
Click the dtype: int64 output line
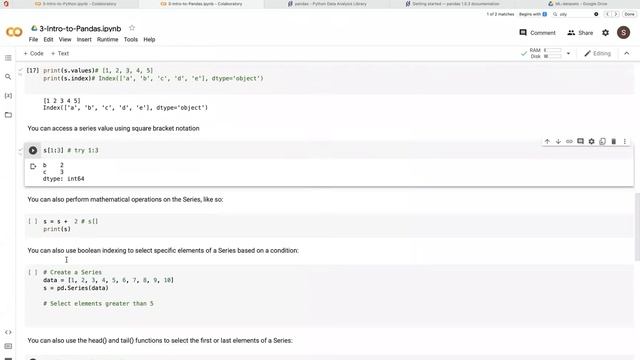click(64, 179)
